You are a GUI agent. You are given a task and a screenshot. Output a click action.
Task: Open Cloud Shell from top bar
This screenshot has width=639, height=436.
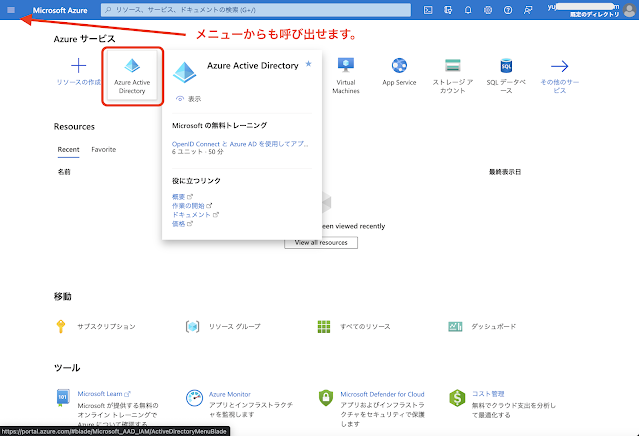[x=428, y=10]
